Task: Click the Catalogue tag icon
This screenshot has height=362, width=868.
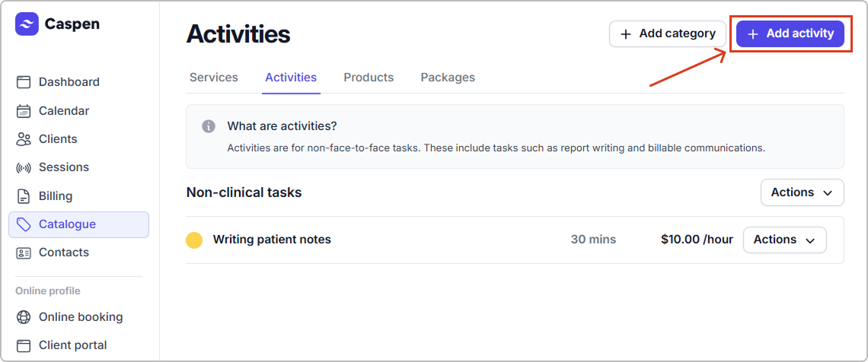Action: click(24, 224)
